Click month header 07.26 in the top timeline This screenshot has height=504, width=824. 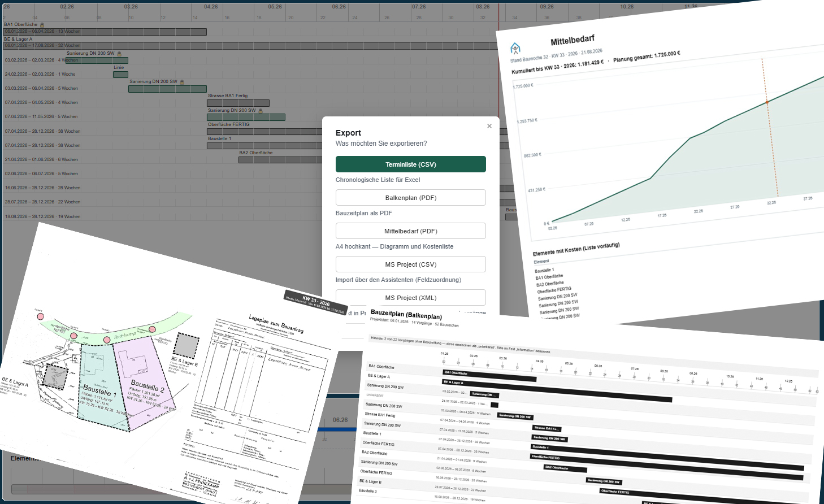coord(419,7)
